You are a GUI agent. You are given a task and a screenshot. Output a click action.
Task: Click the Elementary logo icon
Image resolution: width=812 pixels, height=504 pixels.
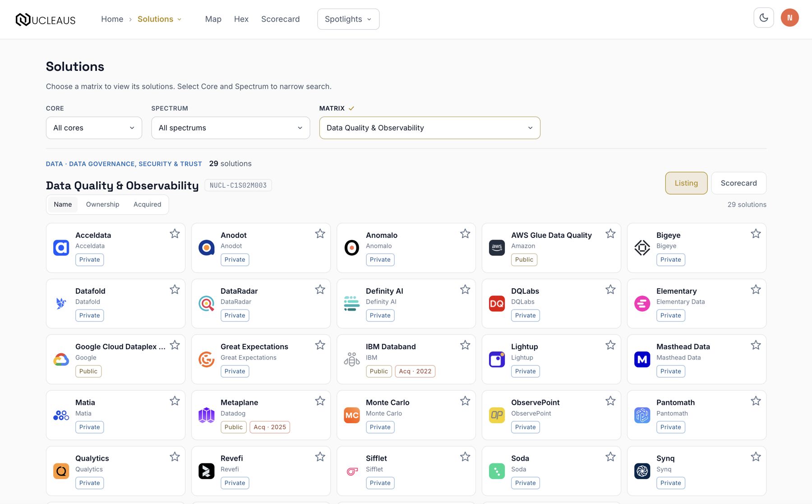tap(642, 304)
